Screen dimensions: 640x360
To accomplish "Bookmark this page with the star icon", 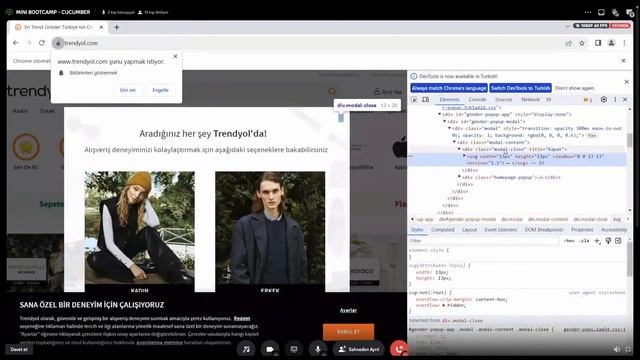I will click(582, 43).
